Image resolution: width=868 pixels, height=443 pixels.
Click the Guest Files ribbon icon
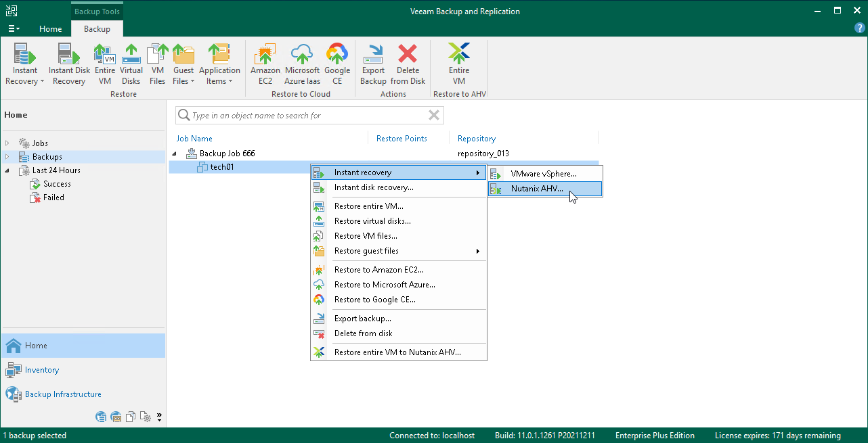pos(183,53)
